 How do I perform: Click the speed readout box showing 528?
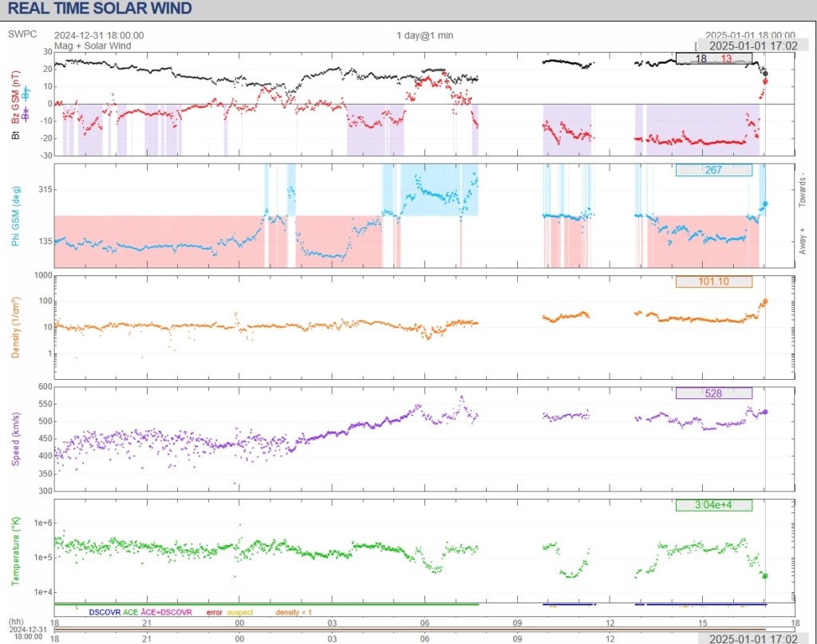713,393
